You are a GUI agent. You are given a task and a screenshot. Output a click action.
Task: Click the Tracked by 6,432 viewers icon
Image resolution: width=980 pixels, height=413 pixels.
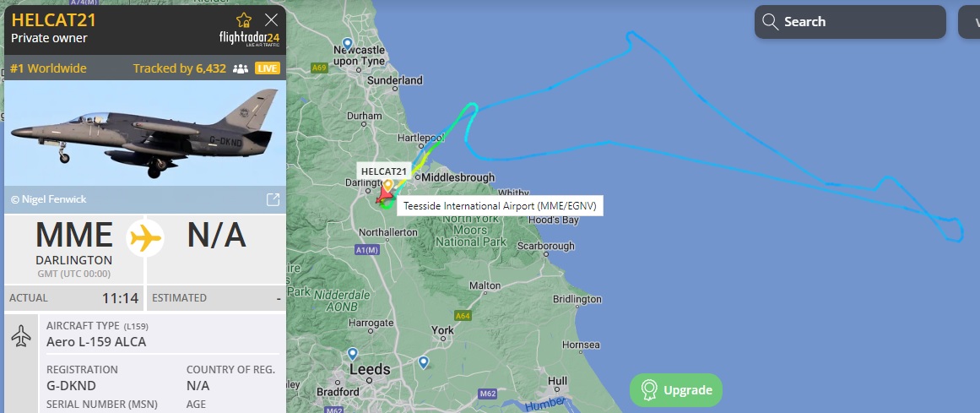(x=240, y=69)
